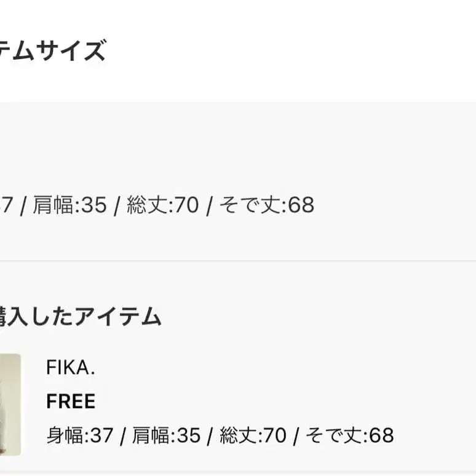Click the アイテムサイズ section heading
This screenshot has width=476, height=476.
pos(52,50)
